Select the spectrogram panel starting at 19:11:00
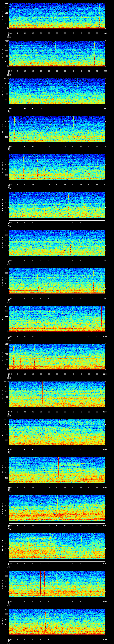Viewport: 114px width, 644px height. click(x=57, y=394)
